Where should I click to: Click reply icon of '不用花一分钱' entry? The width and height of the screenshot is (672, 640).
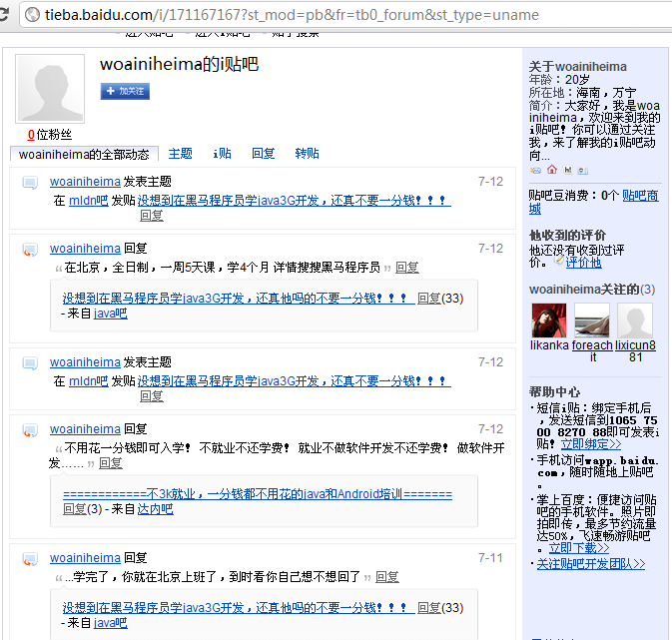(30, 430)
